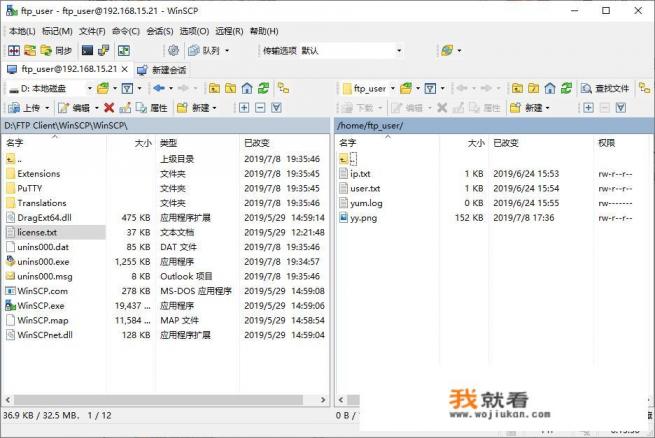The height and width of the screenshot is (438, 655).
Task: Click the local panel filter icon
Action: pyautogui.click(x=127, y=88)
